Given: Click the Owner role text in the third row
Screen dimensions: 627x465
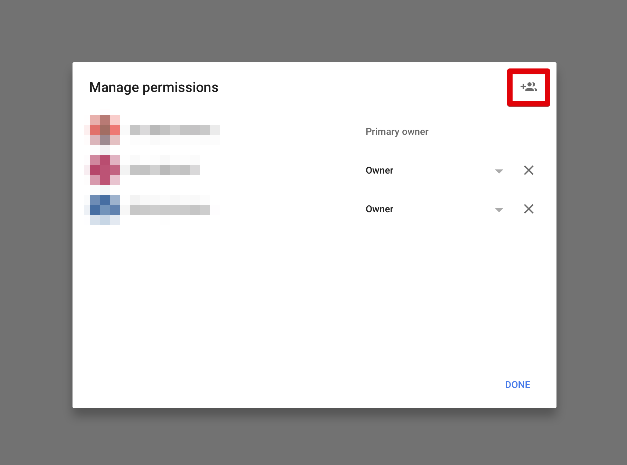Looking at the screenshot, I should pos(379,209).
